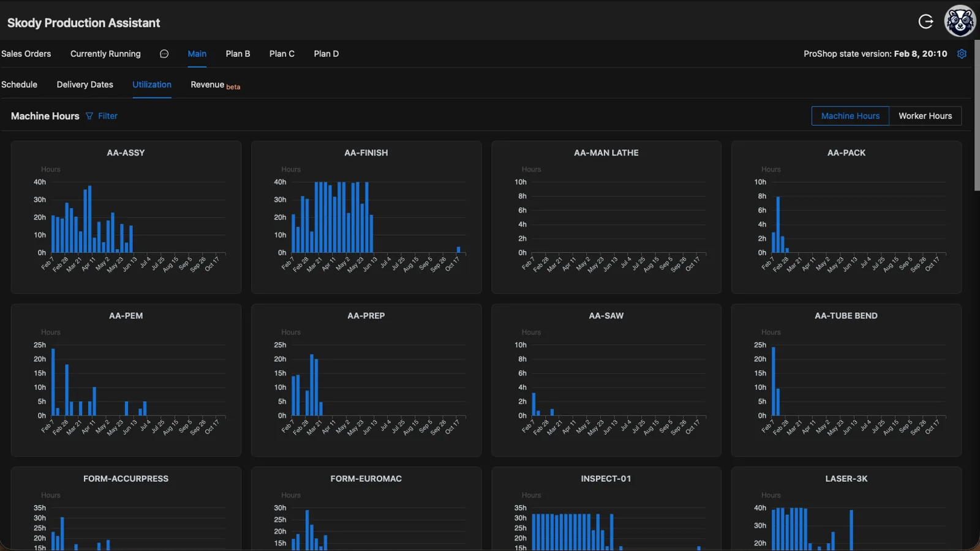Click the Skody Production Assistant title
The image size is (980, 551).
click(x=83, y=23)
